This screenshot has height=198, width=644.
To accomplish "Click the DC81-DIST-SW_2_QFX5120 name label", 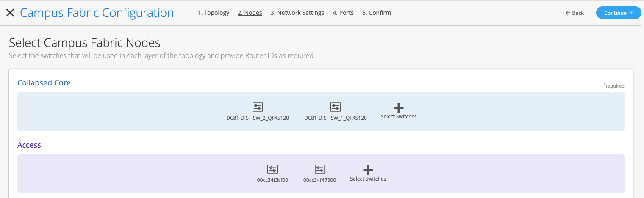I will tap(258, 118).
